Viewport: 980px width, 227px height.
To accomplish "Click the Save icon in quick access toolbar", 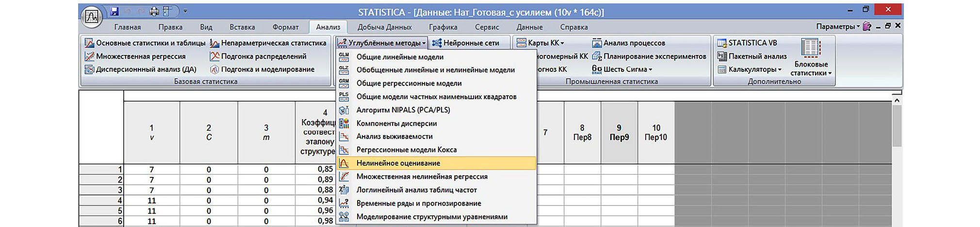I will coord(114,11).
